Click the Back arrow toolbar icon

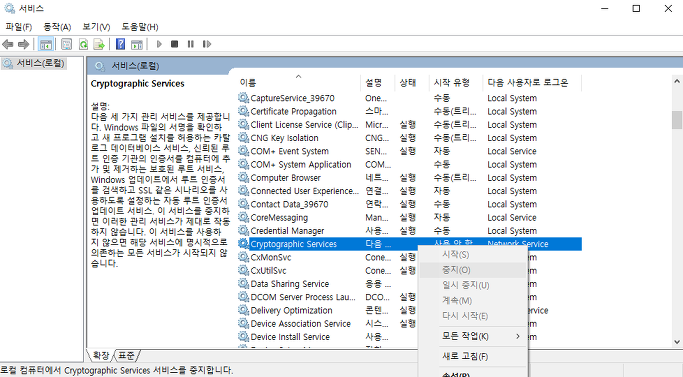8,44
